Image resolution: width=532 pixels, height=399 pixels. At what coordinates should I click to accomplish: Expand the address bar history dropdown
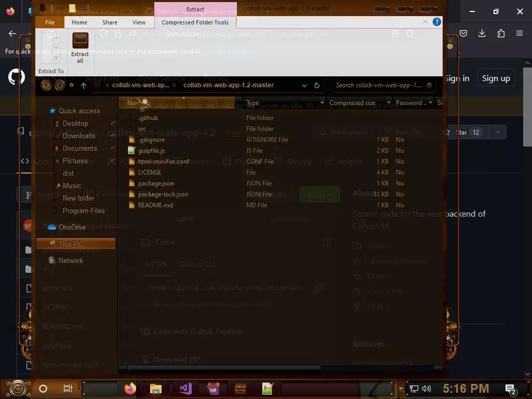coord(304,86)
